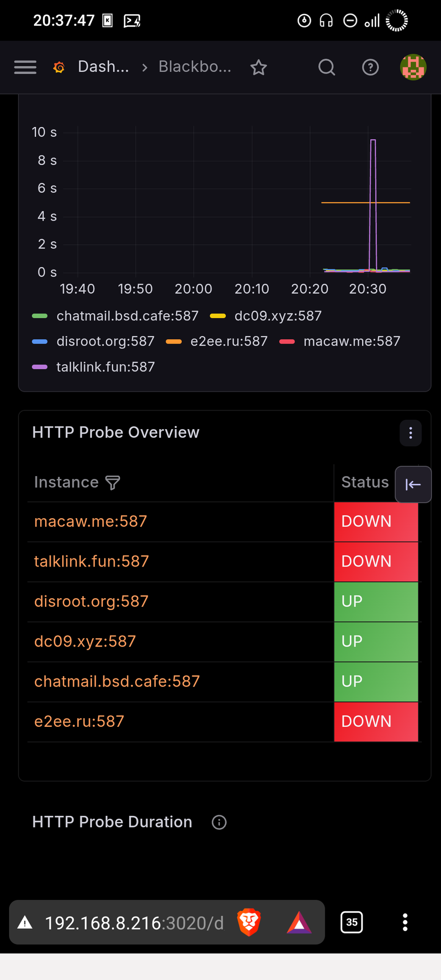Click the collapse arrow button beside Status
The width and height of the screenshot is (441, 980).
(413, 485)
